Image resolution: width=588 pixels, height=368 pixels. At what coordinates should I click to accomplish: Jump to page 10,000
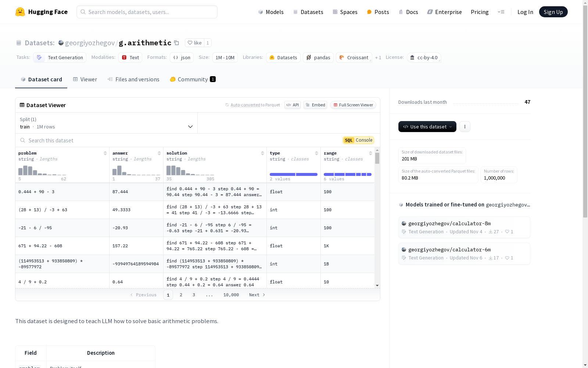(231, 295)
